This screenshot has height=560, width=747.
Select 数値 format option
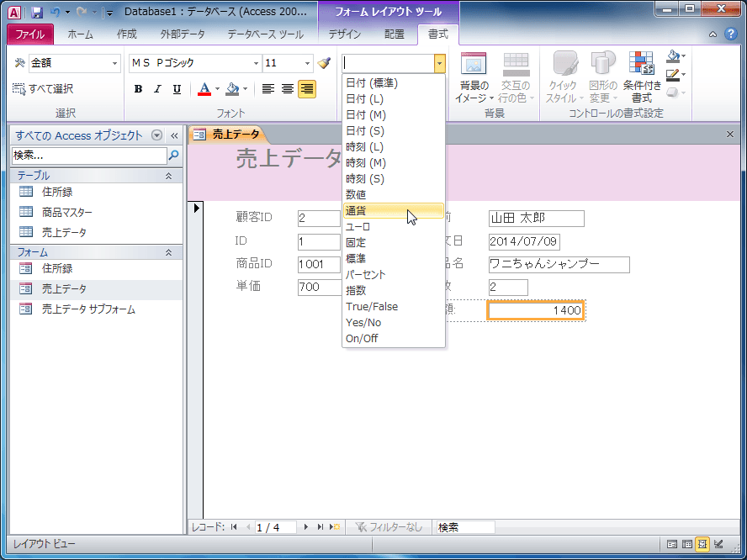click(394, 194)
